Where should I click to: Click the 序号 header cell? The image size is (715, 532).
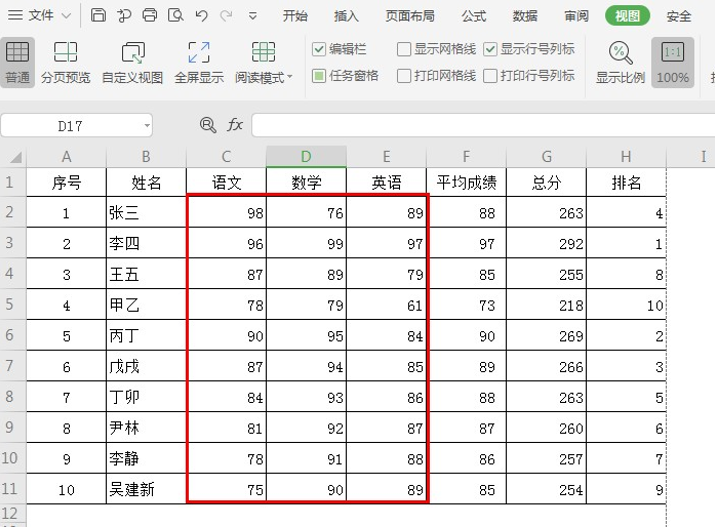(67, 182)
